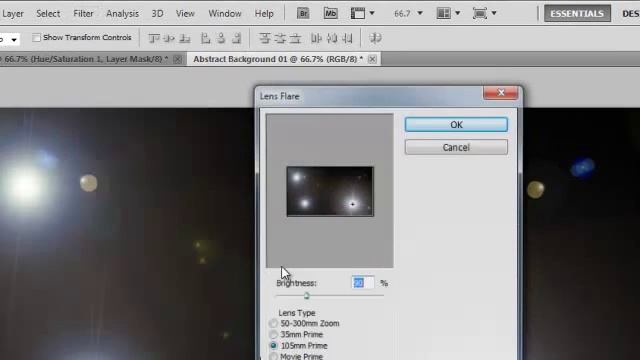The image size is (640, 360).
Task: Align vertical centers icon
Action: (169, 38)
